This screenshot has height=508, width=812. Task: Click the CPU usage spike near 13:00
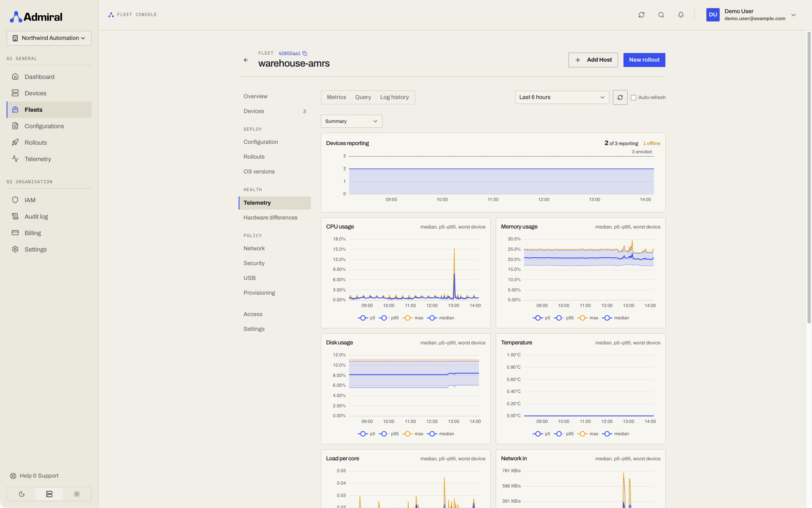454,273
